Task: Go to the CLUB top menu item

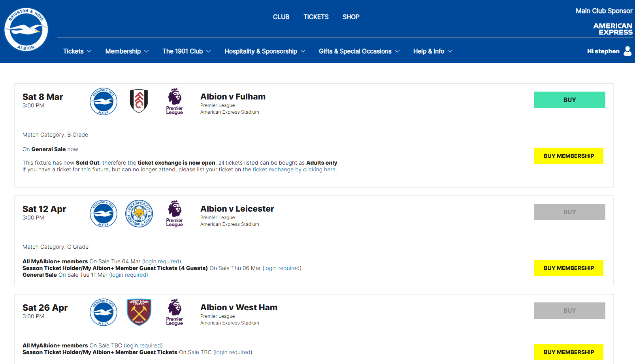Action: pyautogui.click(x=281, y=17)
